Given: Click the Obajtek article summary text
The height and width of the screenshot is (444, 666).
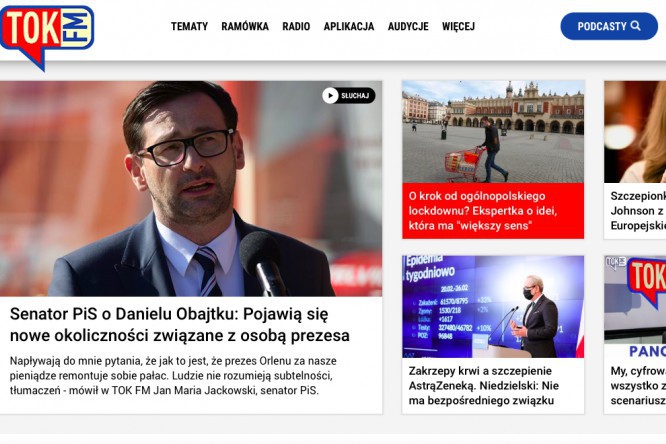Looking at the screenshot, I should point(173,376).
